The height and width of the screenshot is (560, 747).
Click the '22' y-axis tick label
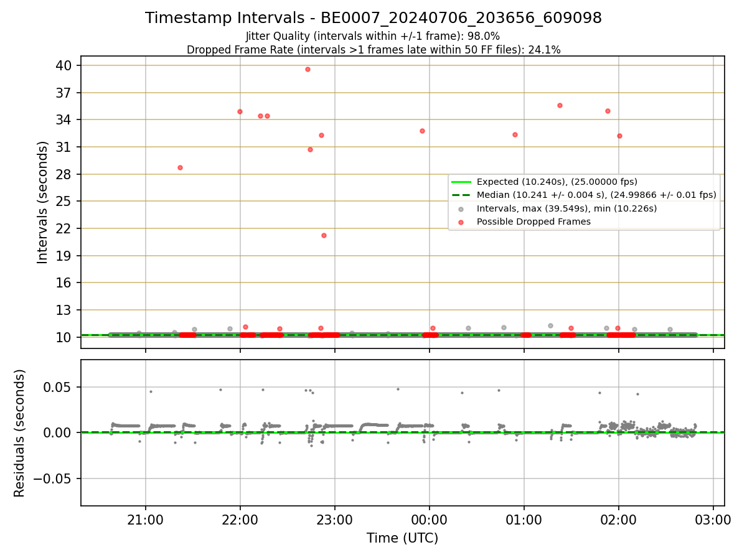[x=65, y=228]
